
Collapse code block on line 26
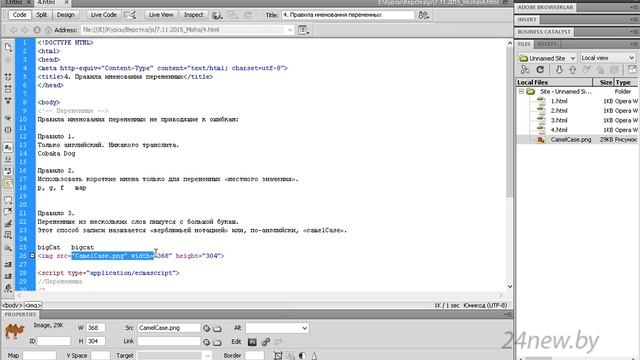[32, 256]
